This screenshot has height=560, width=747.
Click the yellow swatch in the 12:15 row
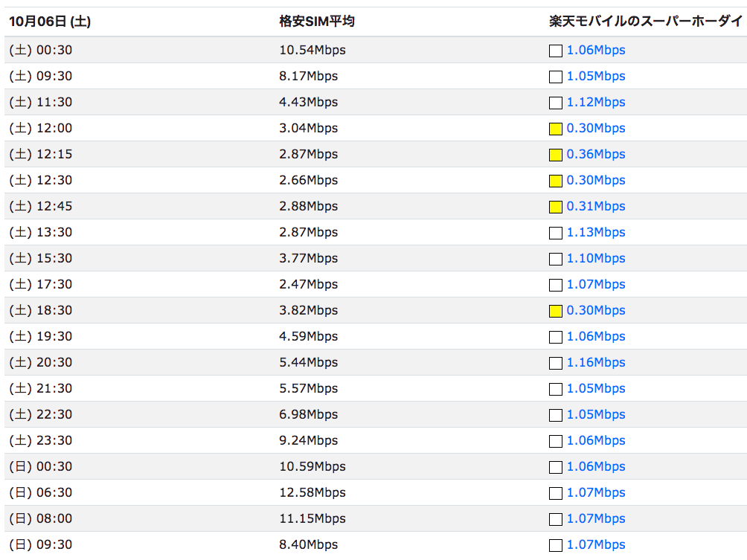(556, 155)
